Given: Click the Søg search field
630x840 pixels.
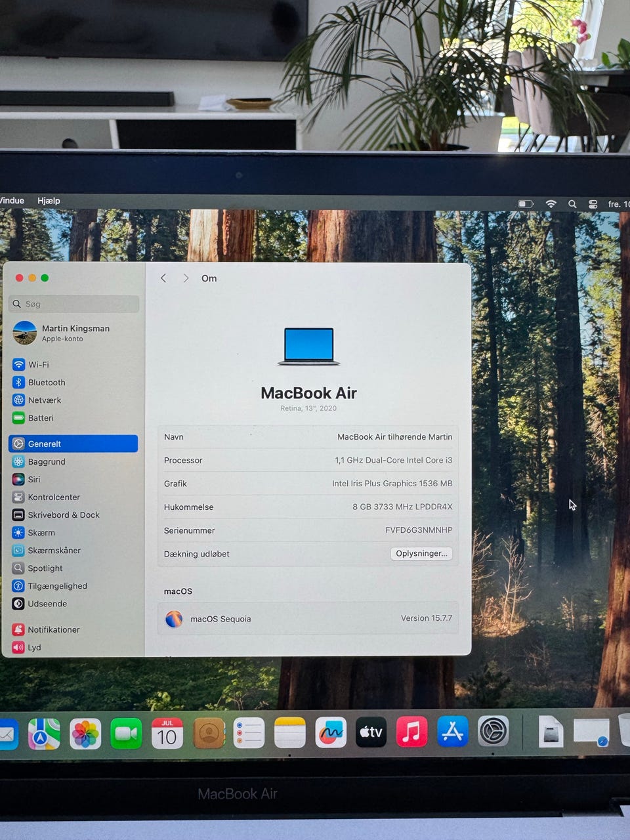Looking at the screenshot, I should tap(74, 304).
